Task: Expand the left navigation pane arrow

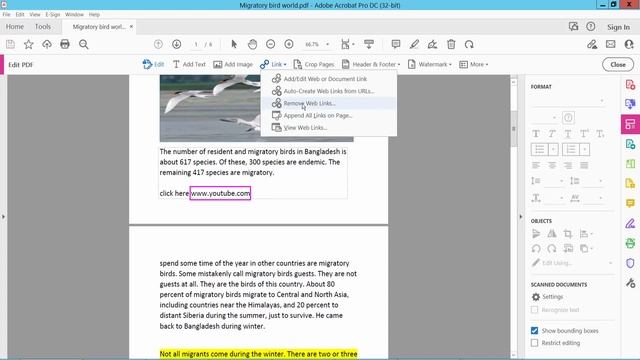Action: click(x=3, y=217)
